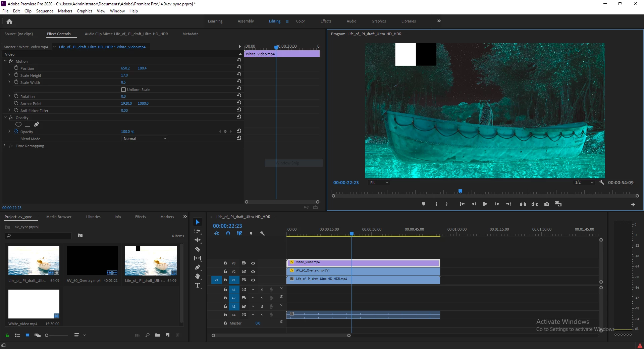Click the Opacity value 100.0 %
This screenshot has height=349, width=644.
[x=127, y=132]
